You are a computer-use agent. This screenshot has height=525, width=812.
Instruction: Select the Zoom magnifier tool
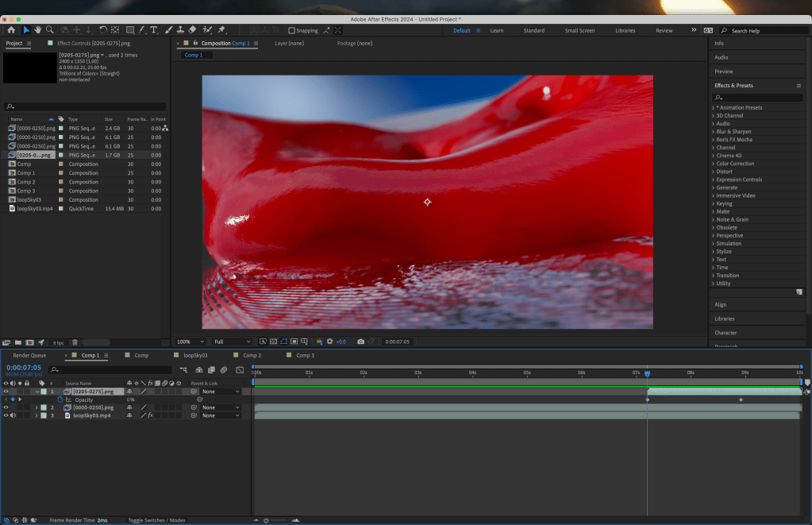[50, 30]
